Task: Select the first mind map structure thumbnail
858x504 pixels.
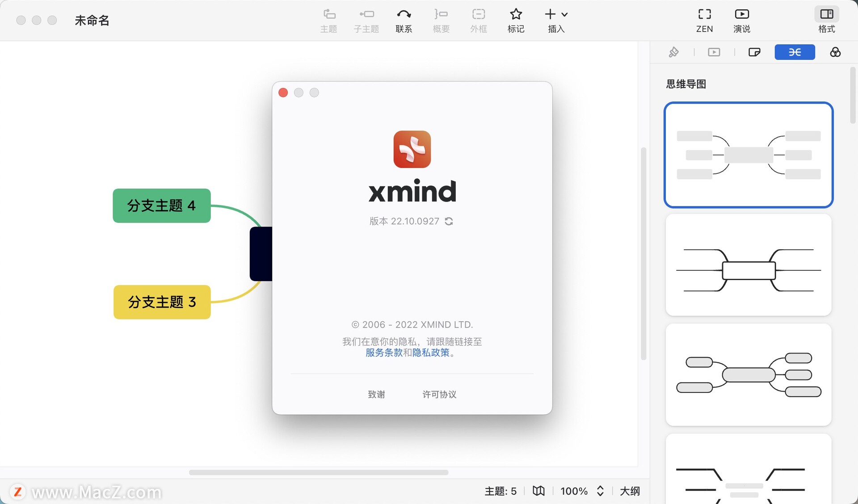Action: 749,155
